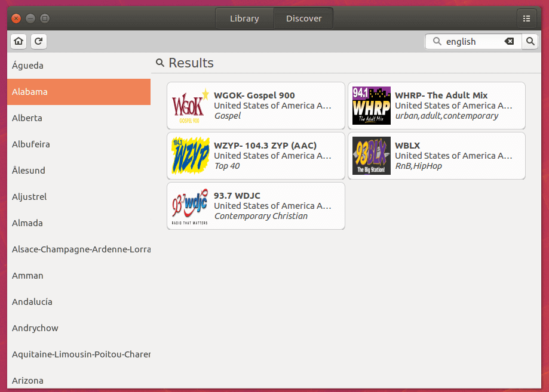Open the WBLX station title
549x392 pixels.
pos(407,146)
